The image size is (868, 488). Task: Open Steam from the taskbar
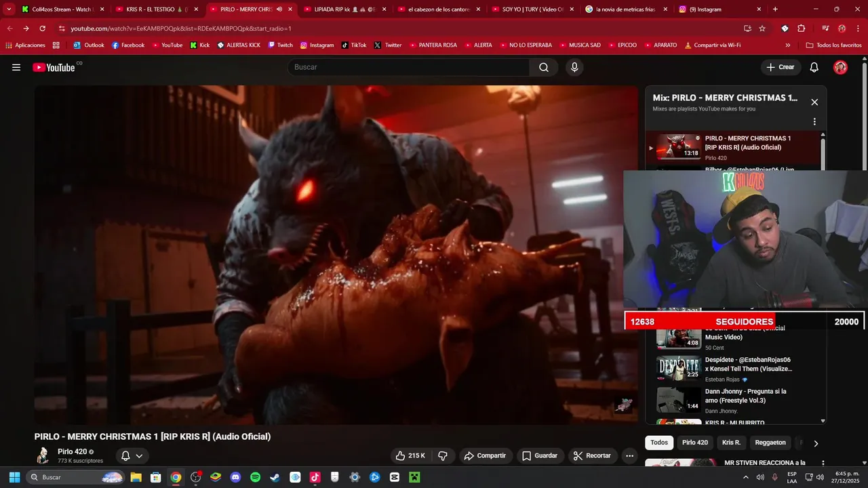coord(275,477)
